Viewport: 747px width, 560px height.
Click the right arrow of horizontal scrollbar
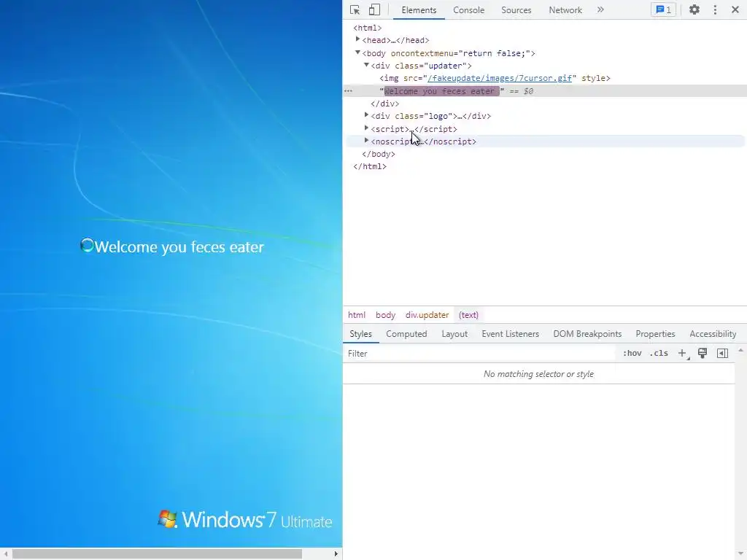click(x=336, y=554)
